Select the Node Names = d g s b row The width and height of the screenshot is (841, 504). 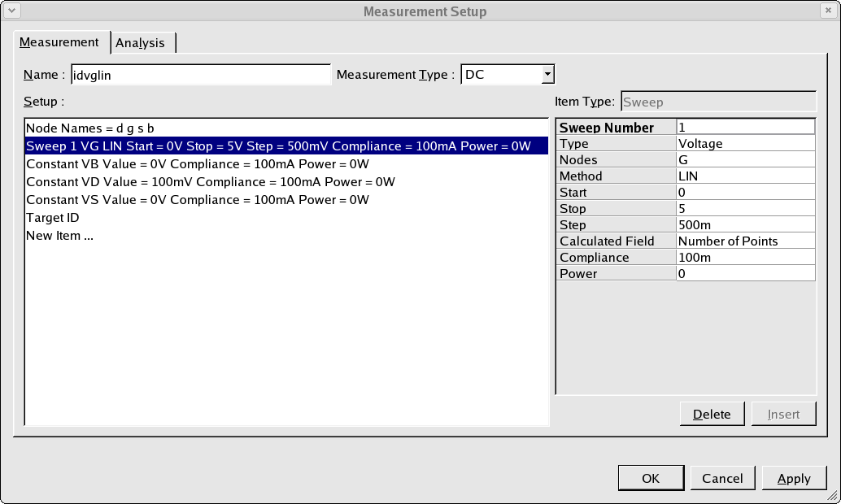[x=286, y=128]
